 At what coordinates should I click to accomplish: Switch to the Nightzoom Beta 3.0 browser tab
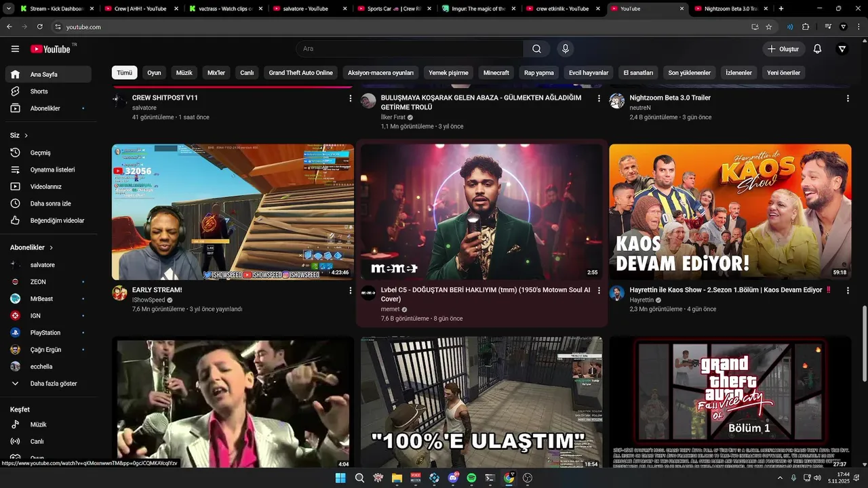click(731, 9)
